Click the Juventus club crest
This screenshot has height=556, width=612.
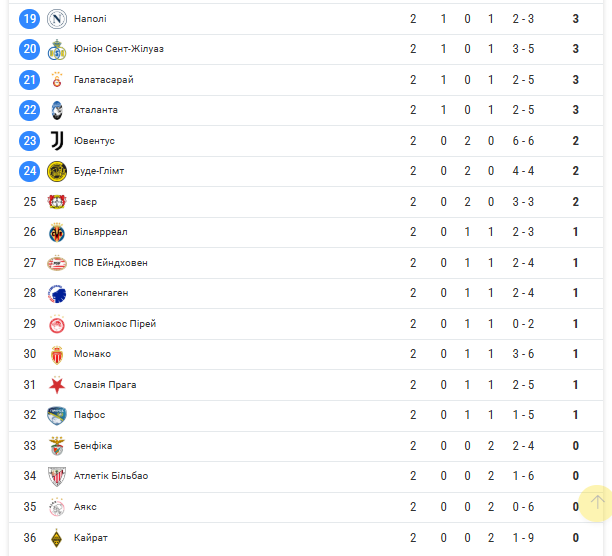click(x=57, y=141)
